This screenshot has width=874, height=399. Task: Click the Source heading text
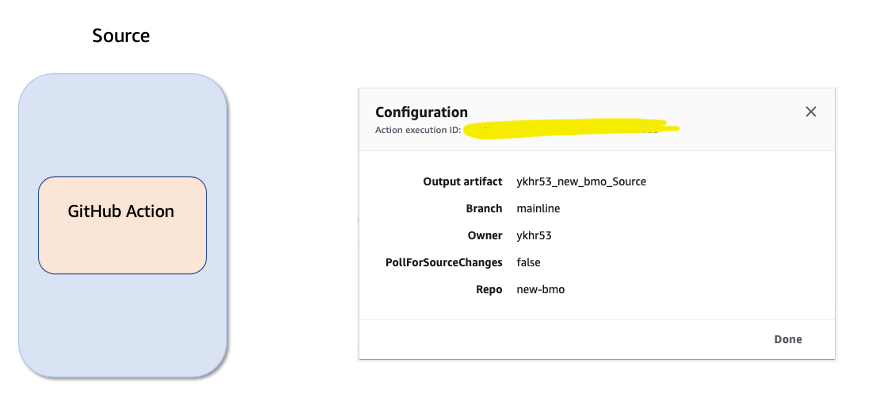tap(121, 36)
